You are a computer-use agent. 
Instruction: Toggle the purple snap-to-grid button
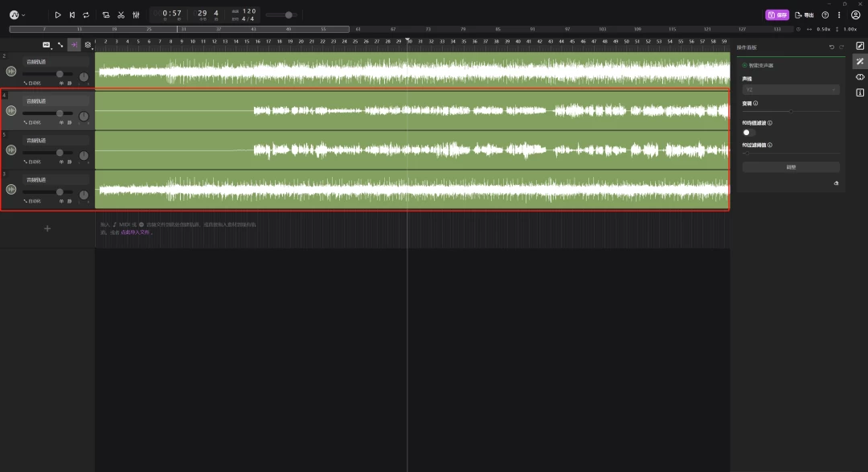point(74,45)
